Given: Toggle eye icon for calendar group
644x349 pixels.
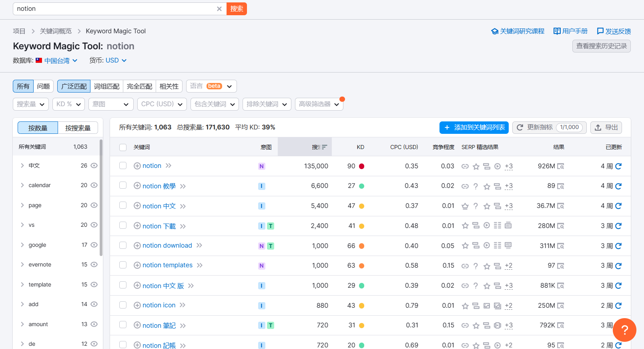Looking at the screenshot, I should point(94,185).
